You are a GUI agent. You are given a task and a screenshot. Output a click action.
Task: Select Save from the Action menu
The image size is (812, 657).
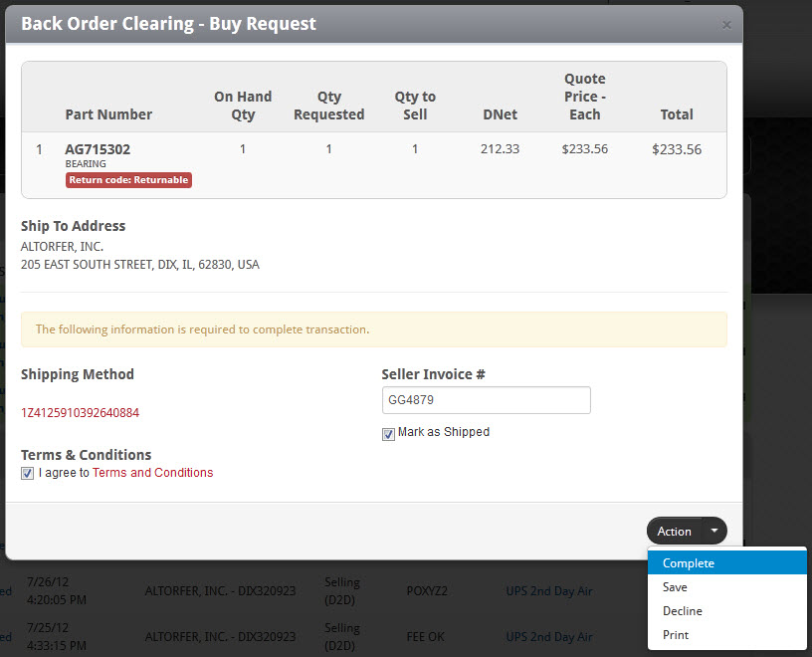pyautogui.click(x=675, y=587)
